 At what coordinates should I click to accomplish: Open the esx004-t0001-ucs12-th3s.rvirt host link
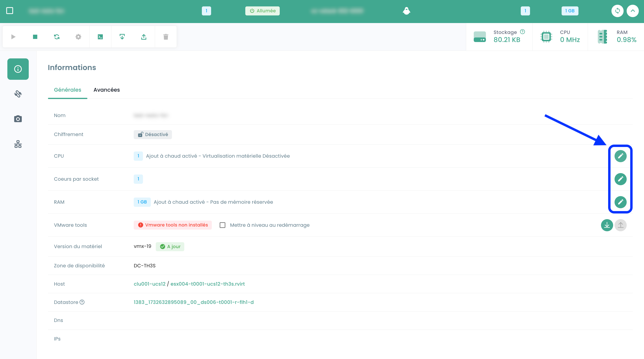point(208,284)
